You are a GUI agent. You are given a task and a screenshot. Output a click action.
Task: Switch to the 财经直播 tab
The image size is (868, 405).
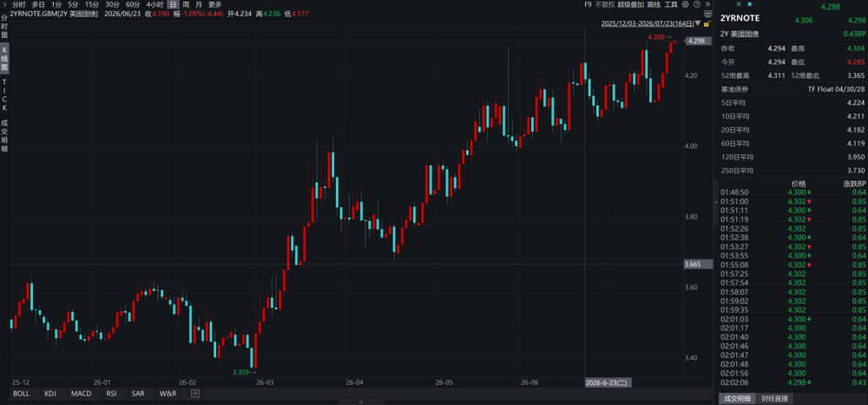[x=774, y=398]
